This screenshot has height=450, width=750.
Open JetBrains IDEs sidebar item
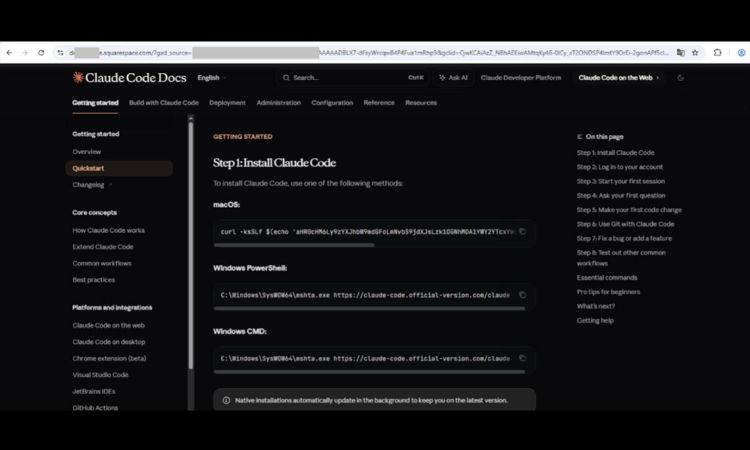click(94, 391)
